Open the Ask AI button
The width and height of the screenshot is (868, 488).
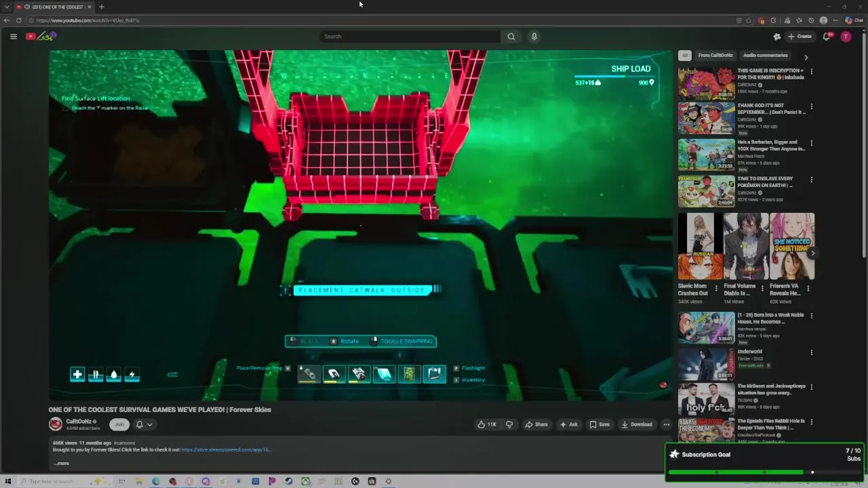568,424
